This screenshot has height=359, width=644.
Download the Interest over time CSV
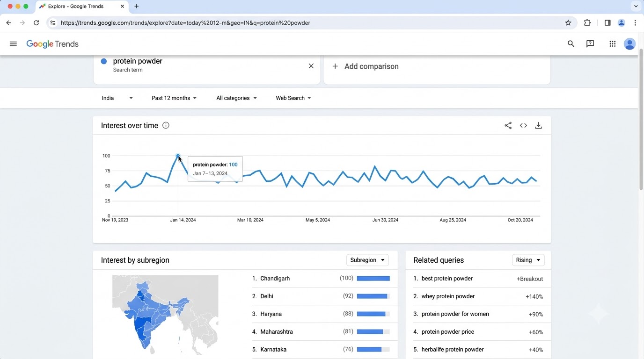coord(539,125)
